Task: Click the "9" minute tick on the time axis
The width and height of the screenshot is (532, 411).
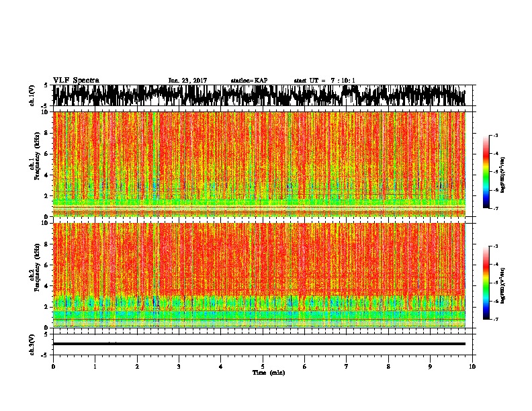Action: 430,367
